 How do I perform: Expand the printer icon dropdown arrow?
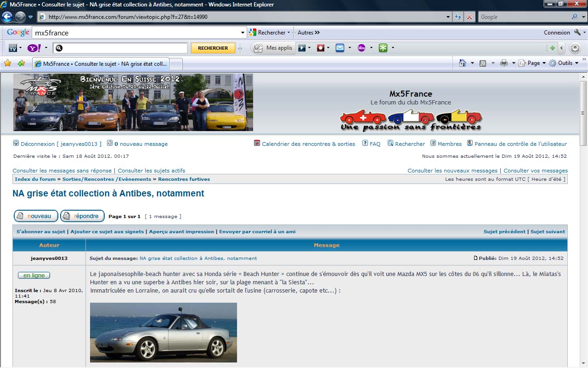[514, 63]
